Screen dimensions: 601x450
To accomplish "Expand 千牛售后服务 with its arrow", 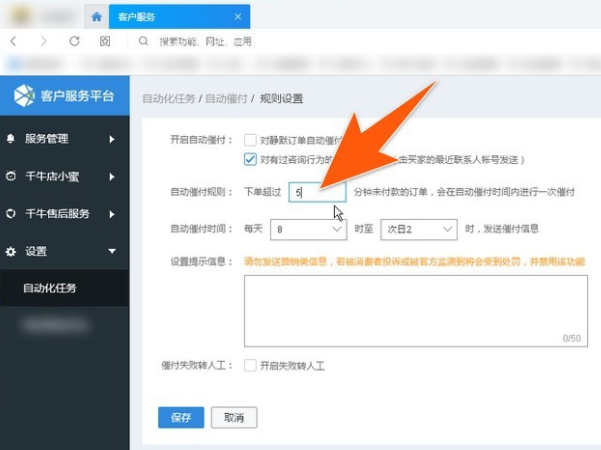I will point(112,214).
